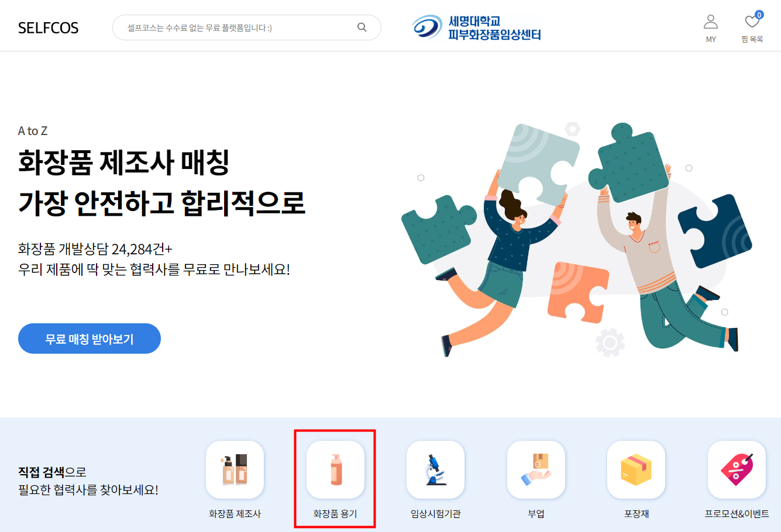Open the 포장재 yellow box icon

click(x=637, y=470)
